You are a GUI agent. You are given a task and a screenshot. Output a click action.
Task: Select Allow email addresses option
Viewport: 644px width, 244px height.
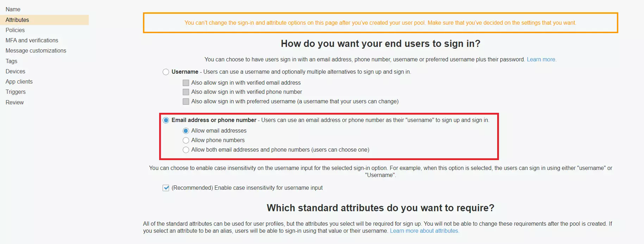pyautogui.click(x=186, y=130)
